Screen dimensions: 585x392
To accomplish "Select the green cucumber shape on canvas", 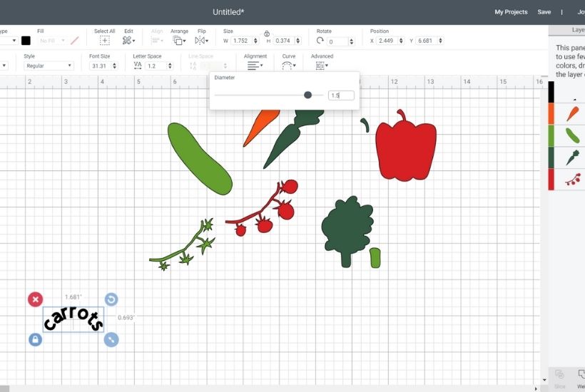I will [x=198, y=159].
